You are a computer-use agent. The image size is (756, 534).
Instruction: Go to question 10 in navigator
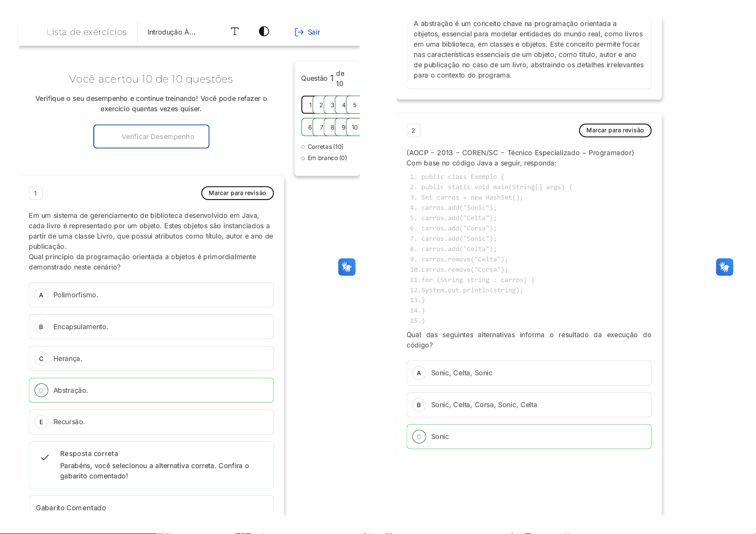click(x=354, y=127)
